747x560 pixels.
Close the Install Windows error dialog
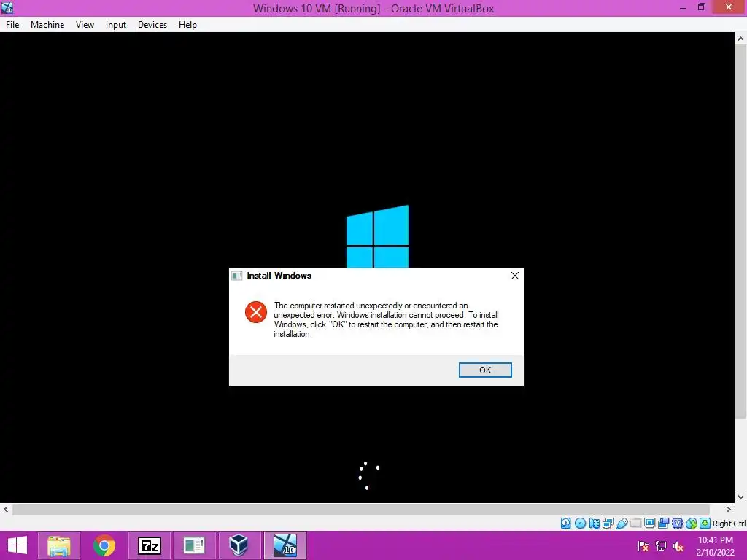point(514,276)
